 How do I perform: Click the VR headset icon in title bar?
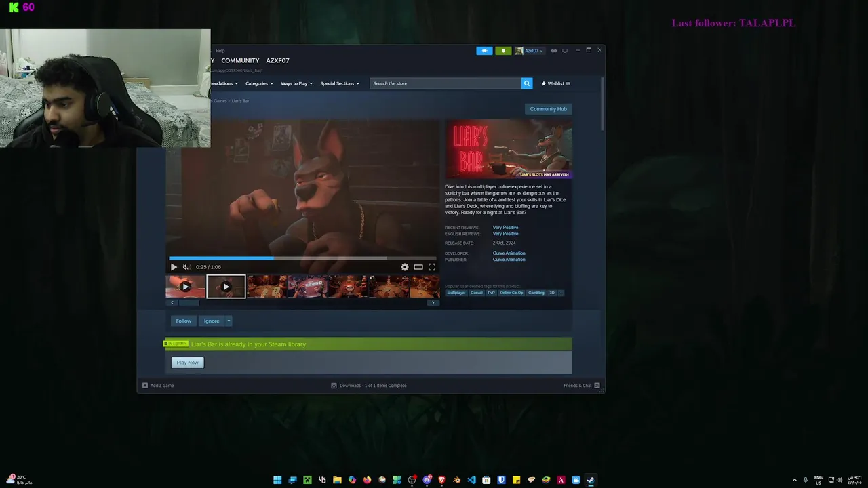pyautogui.click(x=554, y=51)
